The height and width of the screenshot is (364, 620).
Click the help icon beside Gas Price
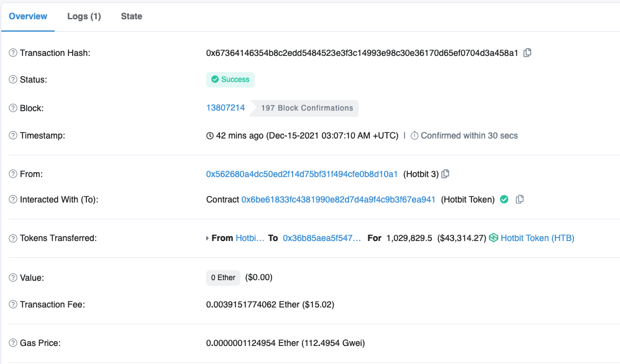(x=13, y=343)
